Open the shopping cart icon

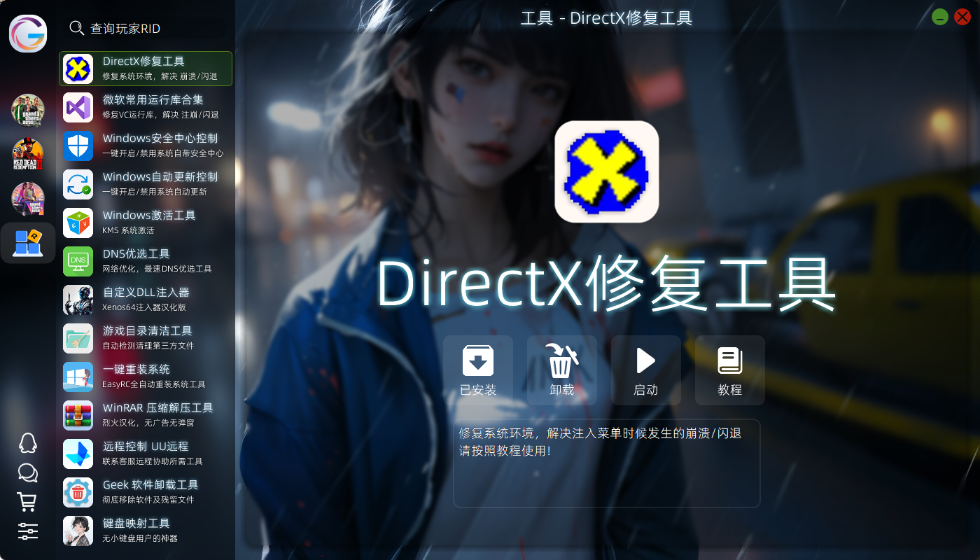point(27,502)
